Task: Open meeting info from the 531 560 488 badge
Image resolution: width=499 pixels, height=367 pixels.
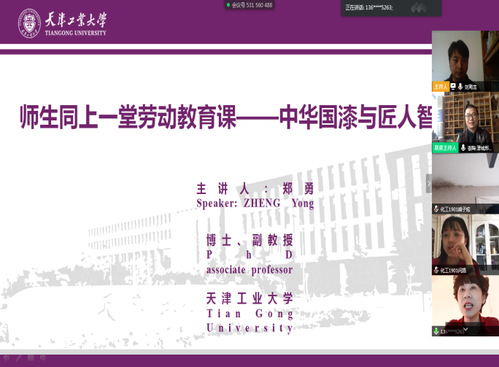Action: click(250, 5)
